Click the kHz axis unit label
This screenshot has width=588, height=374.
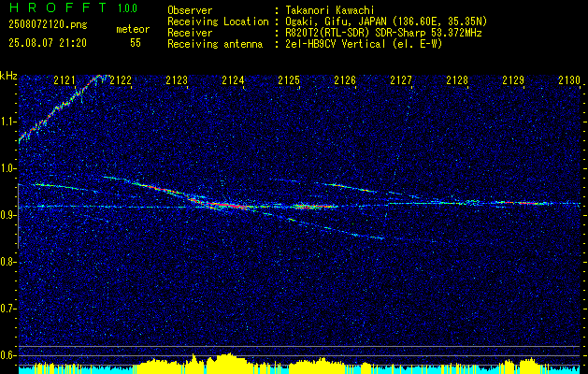(x=8, y=76)
